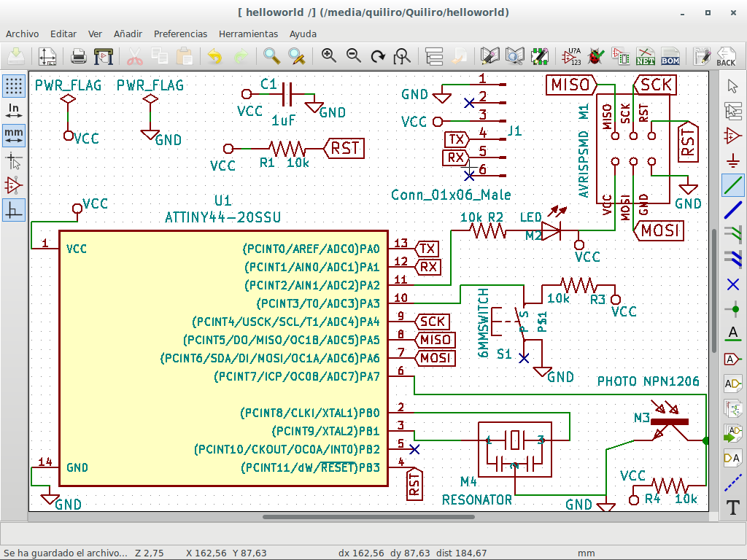Screen dimensions: 747x560
Task: Toggle grid visibility
Action: pos(13,86)
